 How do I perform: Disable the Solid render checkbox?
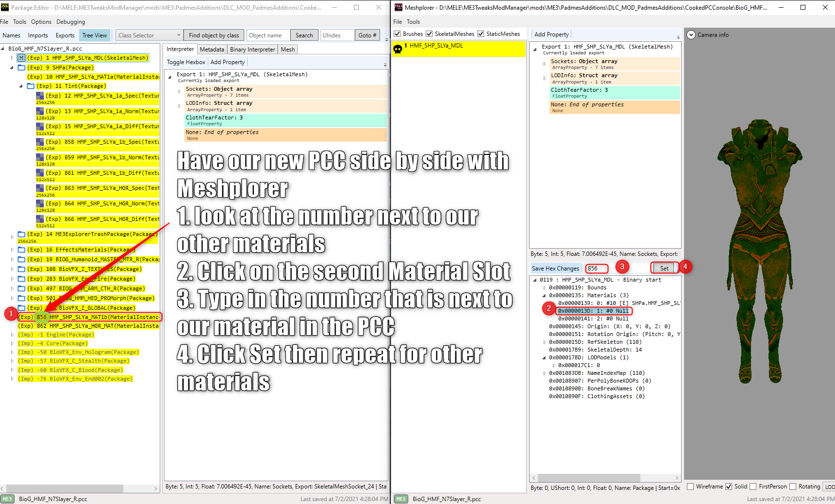(729, 487)
